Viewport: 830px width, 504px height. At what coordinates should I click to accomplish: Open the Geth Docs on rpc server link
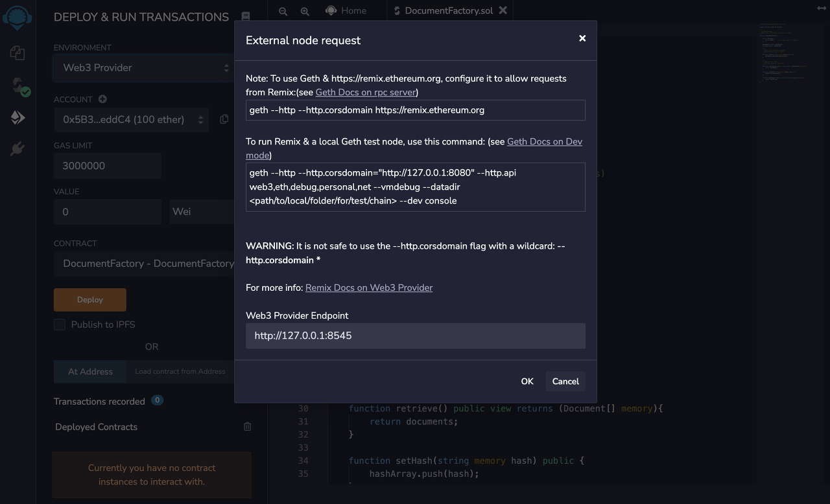coord(365,93)
